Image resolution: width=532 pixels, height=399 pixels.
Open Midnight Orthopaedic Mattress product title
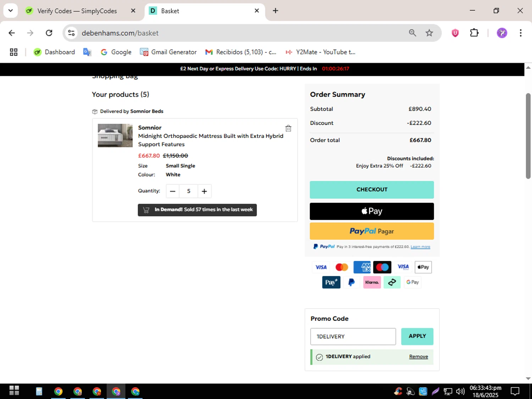click(x=211, y=140)
